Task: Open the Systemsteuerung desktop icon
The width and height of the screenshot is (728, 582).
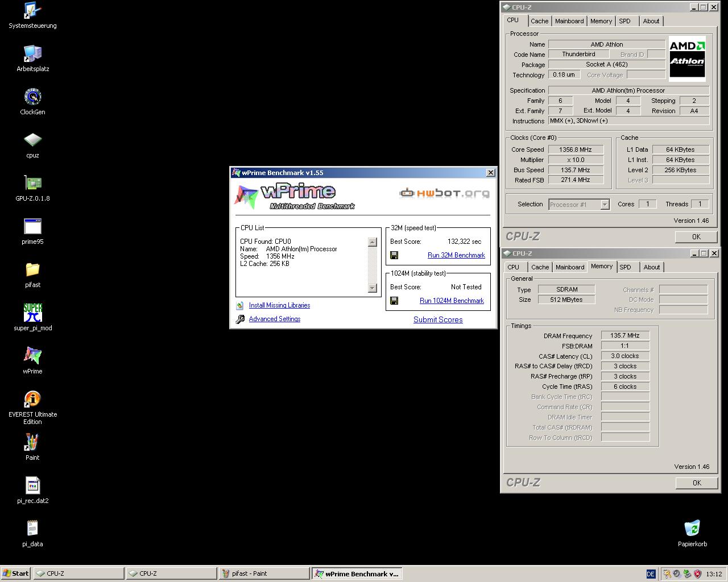Action: 32,15
